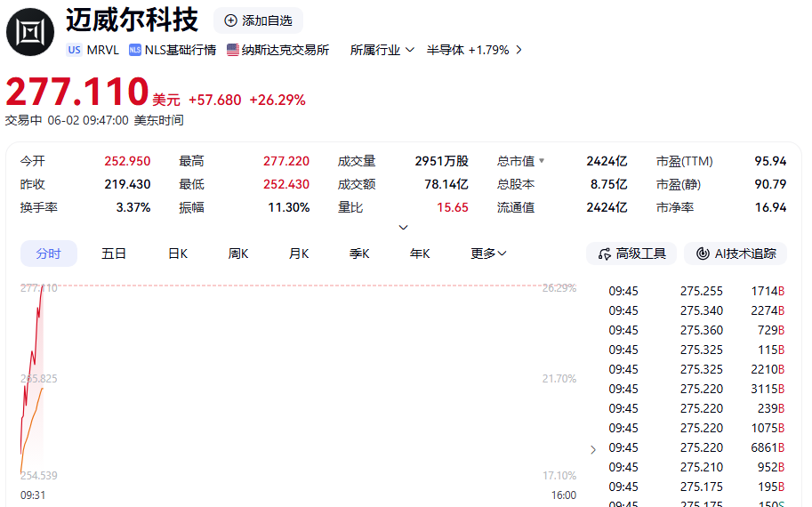
Task: Open NLS基础行情 quote info
Action: point(173,50)
